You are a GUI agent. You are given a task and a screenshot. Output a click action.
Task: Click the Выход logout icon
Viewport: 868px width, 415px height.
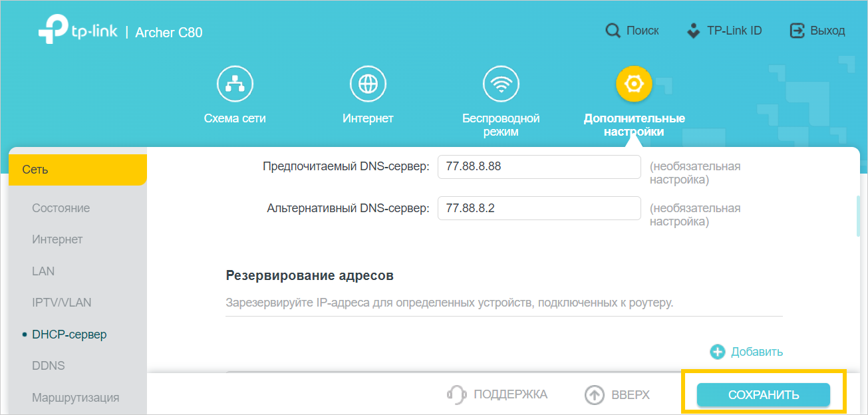[797, 31]
